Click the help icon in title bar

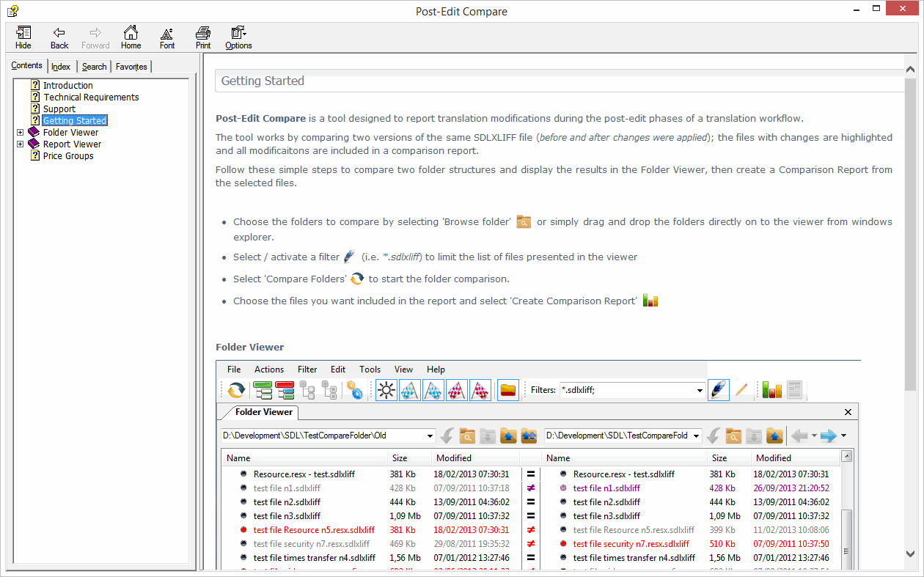[x=12, y=11]
